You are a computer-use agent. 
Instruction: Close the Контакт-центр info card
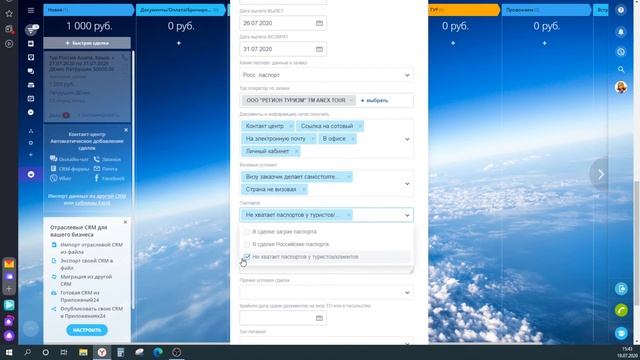coord(126,130)
